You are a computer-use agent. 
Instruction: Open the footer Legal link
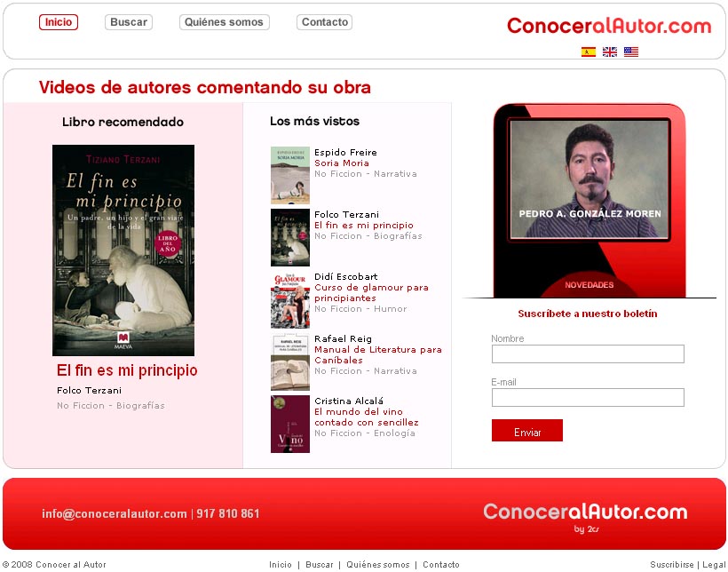(714, 565)
